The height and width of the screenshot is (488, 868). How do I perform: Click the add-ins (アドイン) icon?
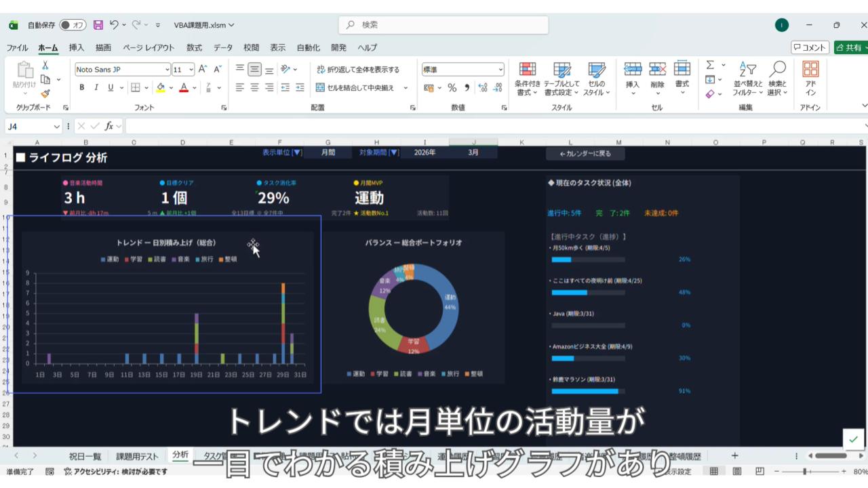point(810,79)
